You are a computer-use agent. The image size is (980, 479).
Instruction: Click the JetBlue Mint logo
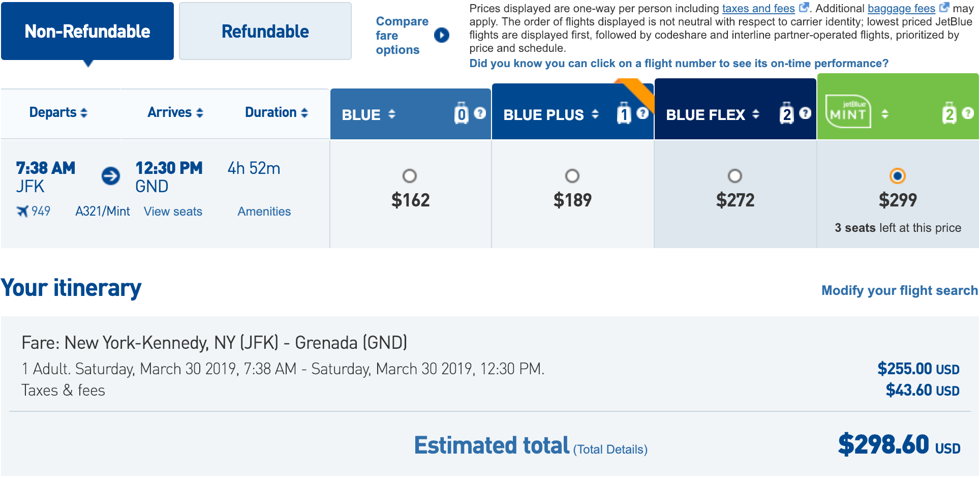click(x=848, y=111)
